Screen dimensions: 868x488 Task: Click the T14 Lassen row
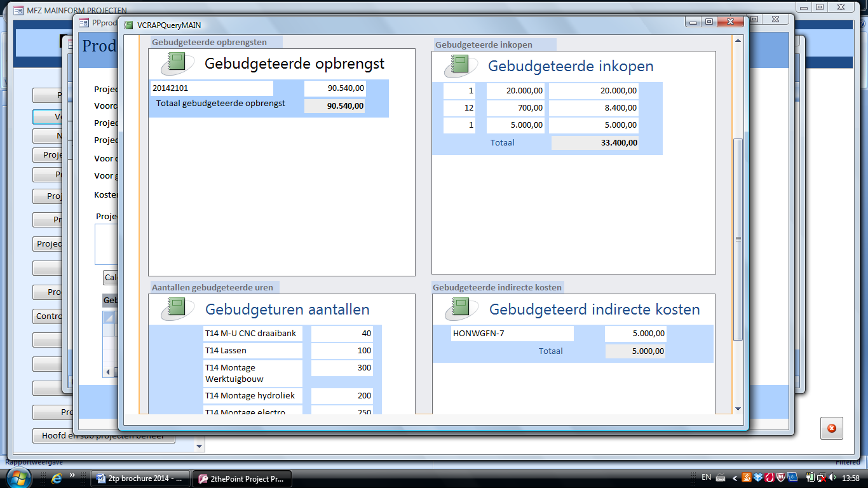click(253, 351)
